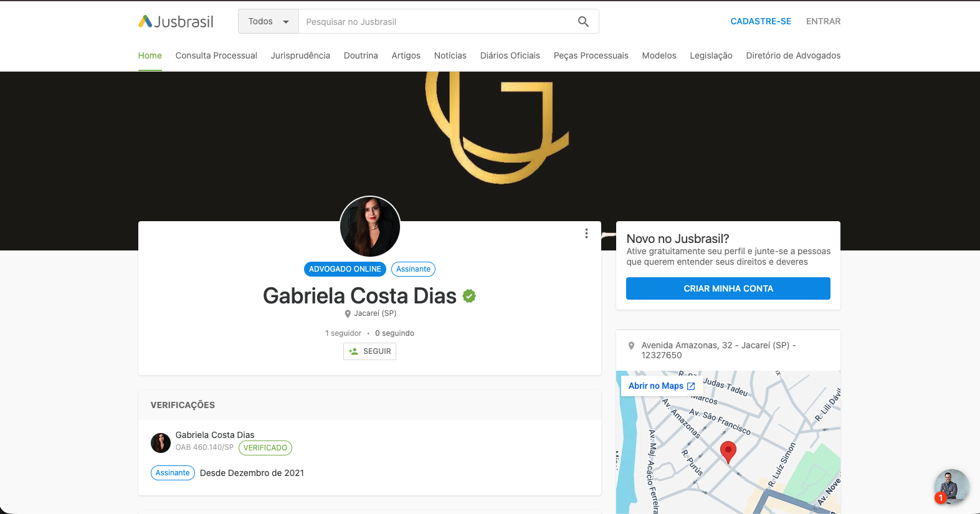Open the Todos search filter dropdown
Image resolution: width=980 pixels, height=514 pixels.
coord(269,22)
